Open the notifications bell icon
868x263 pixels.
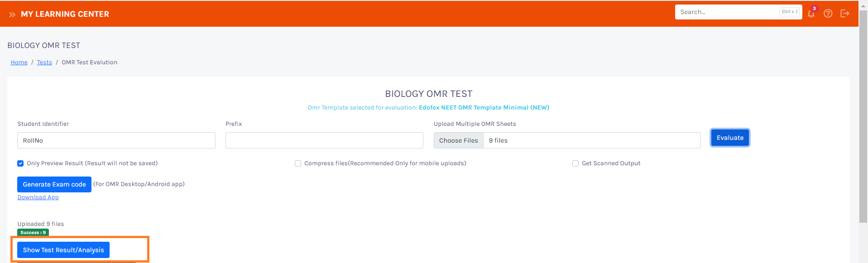[811, 14]
